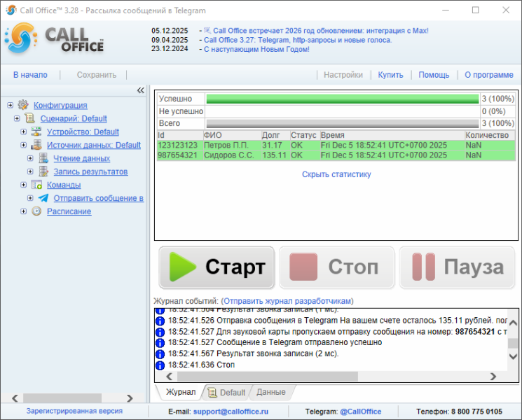The height and width of the screenshot is (420, 522).
Task: Open О программе menu item
Action: (489, 75)
